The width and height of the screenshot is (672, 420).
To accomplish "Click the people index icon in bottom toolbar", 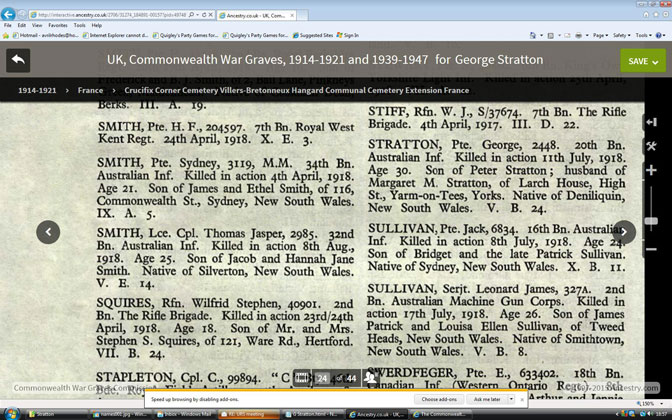I will (x=369, y=378).
